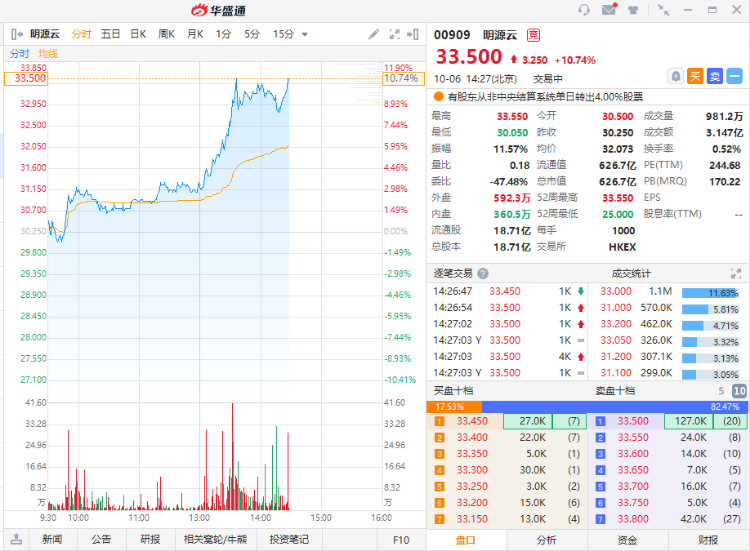Click the stock code 00909

452,35
